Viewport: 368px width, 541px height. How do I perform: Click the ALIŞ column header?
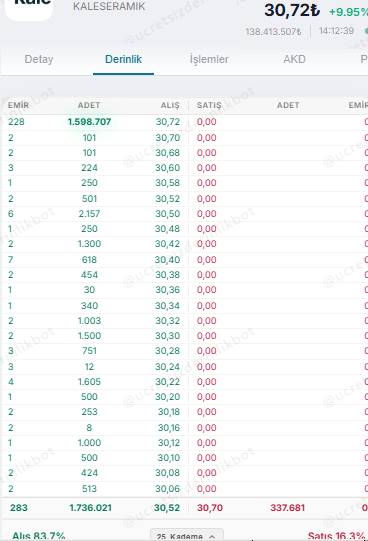pyautogui.click(x=170, y=105)
